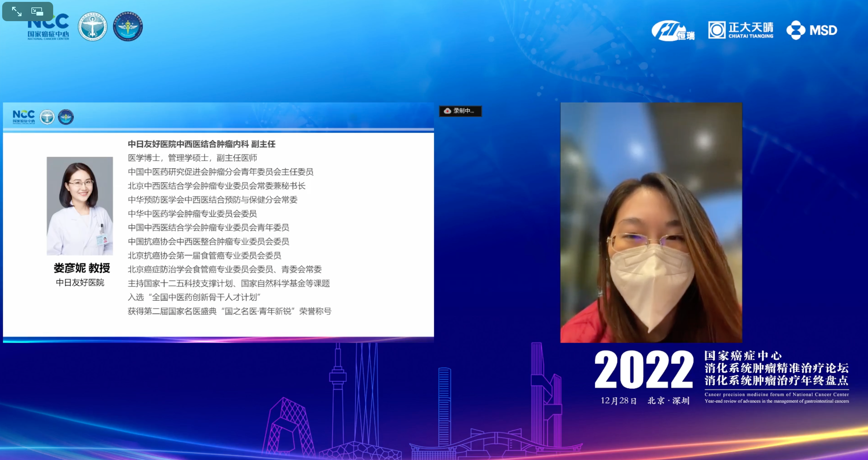Enable picture-in-picture mini window mode

click(x=37, y=11)
